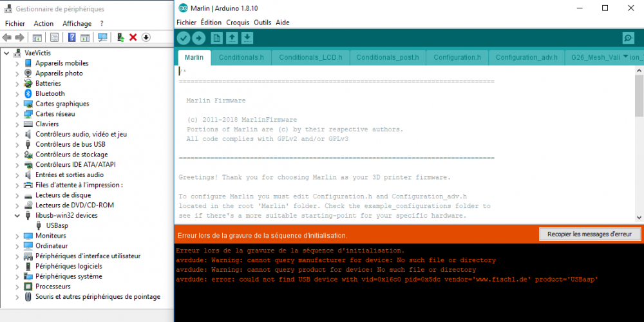644x322 pixels.
Task: Click the VaeVictis computer root icon
Action: click(x=17, y=53)
